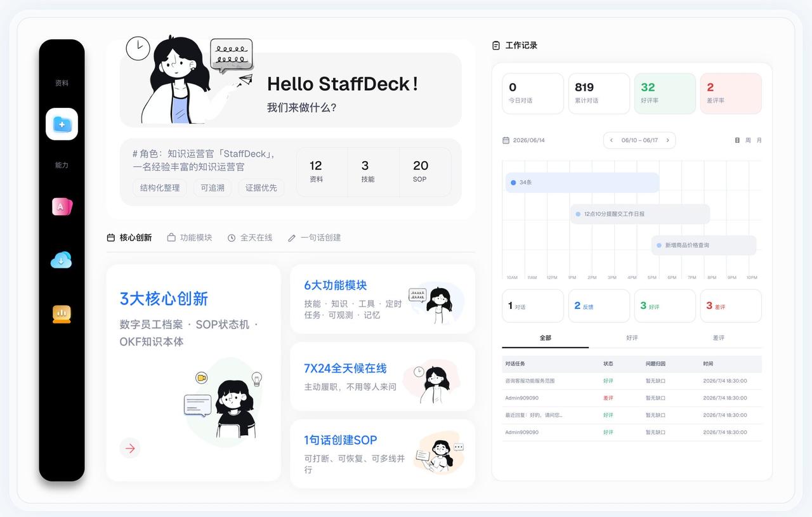Open the green 好评率 stat card
The image size is (812, 517).
pos(665,93)
